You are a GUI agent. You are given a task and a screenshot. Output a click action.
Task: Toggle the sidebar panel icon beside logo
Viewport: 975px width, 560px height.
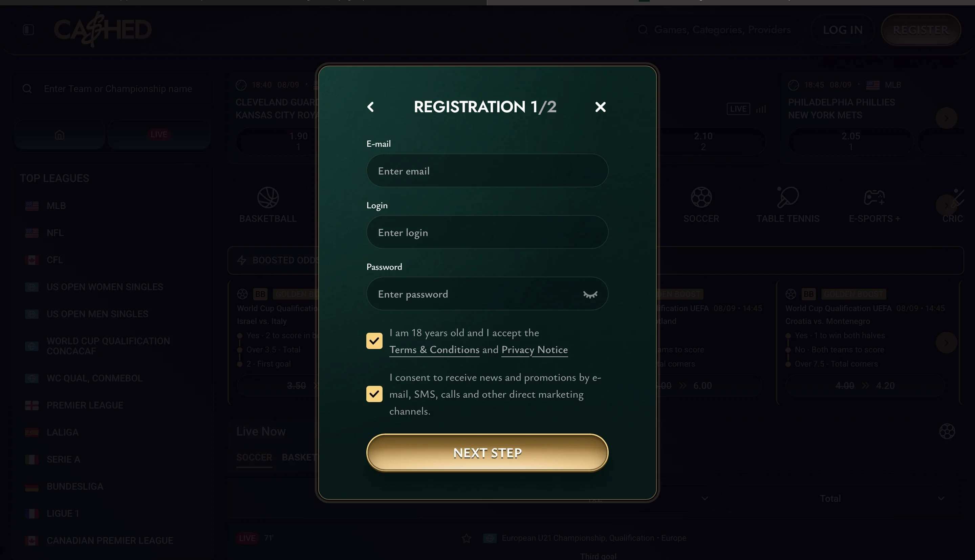coord(28,30)
